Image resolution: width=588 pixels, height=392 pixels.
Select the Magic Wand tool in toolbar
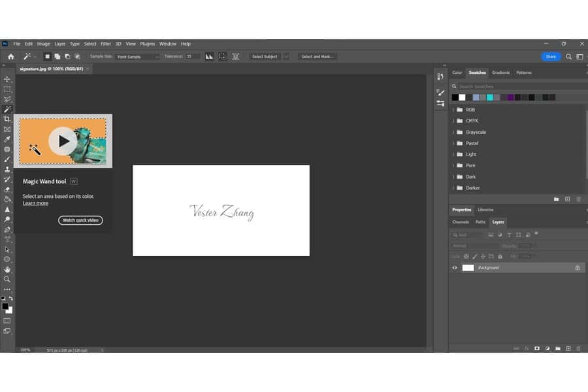point(7,109)
